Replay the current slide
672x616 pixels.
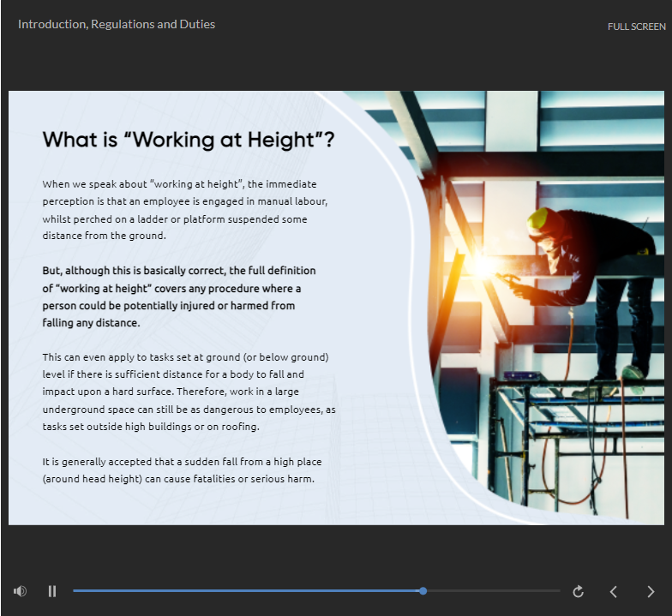point(578,591)
